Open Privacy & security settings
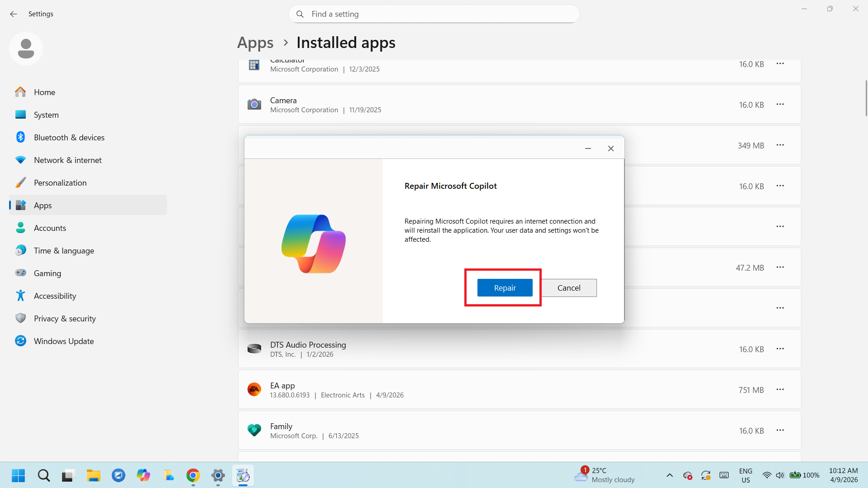The height and width of the screenshot is (488, 868). pos(65,319)
